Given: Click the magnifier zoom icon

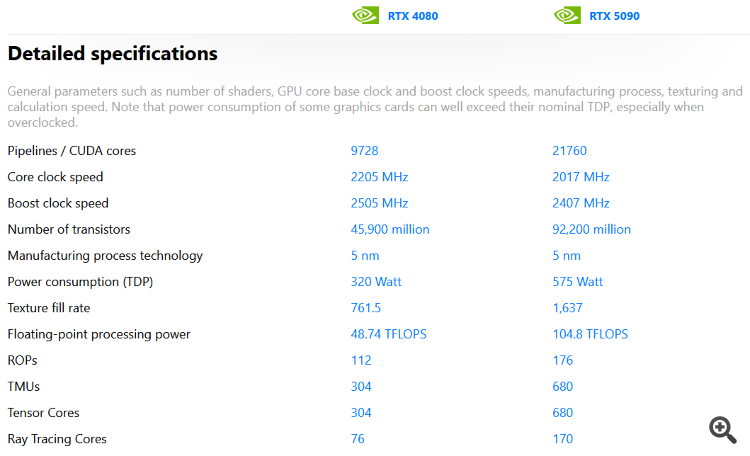Looking at the screenshot, I should 723,430.
